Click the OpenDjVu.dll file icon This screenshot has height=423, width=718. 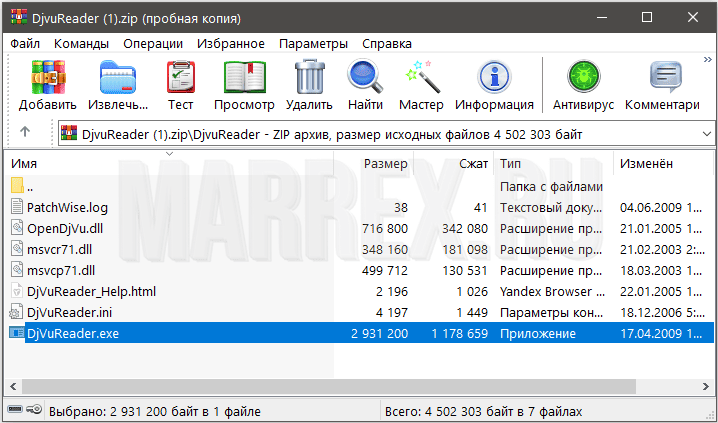(17, 228)
